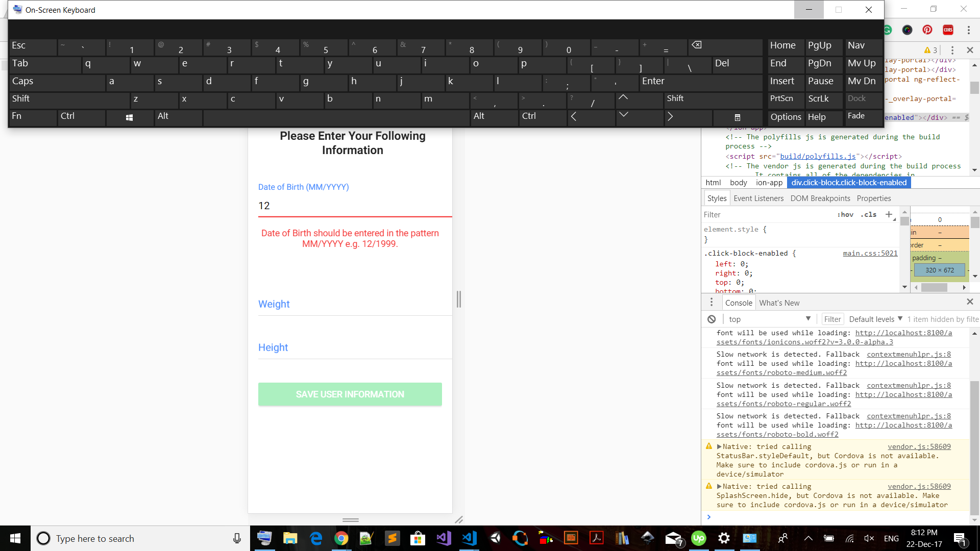Click the console Filter input
The width and height of the screenshot is (980, 551).
832,319
